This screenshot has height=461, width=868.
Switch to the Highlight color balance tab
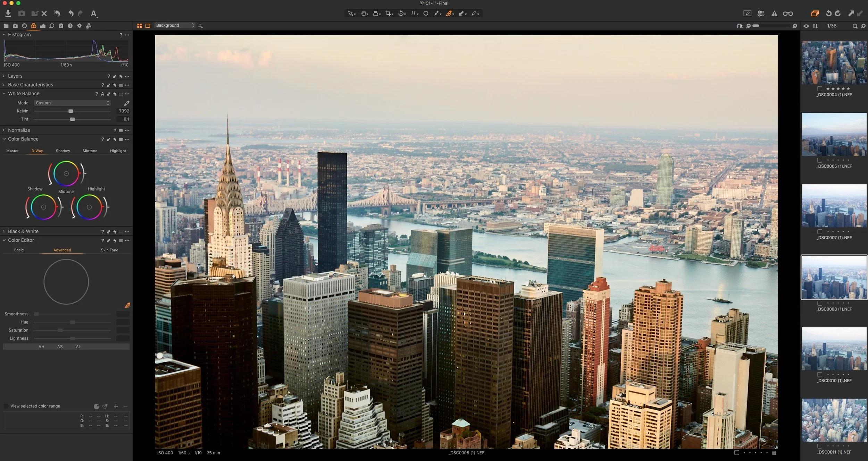118,151
